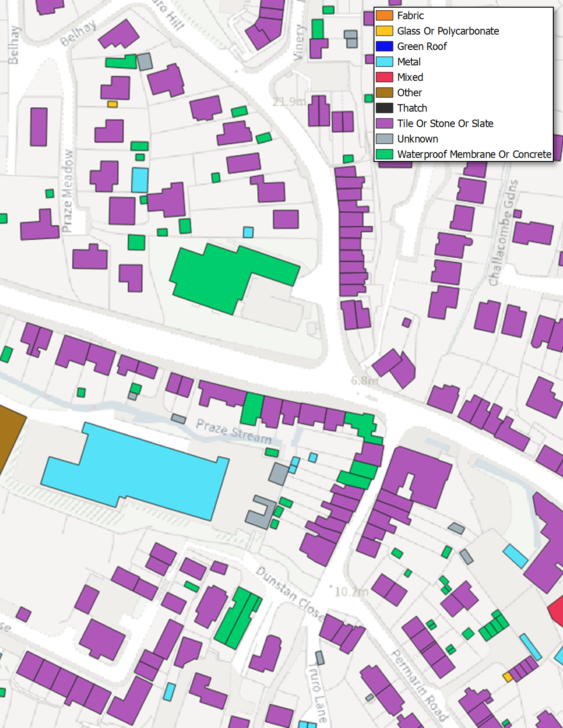The image size is (563, 728).
Task: Click the brown building at the left edge
Action: tap(8, 433)
